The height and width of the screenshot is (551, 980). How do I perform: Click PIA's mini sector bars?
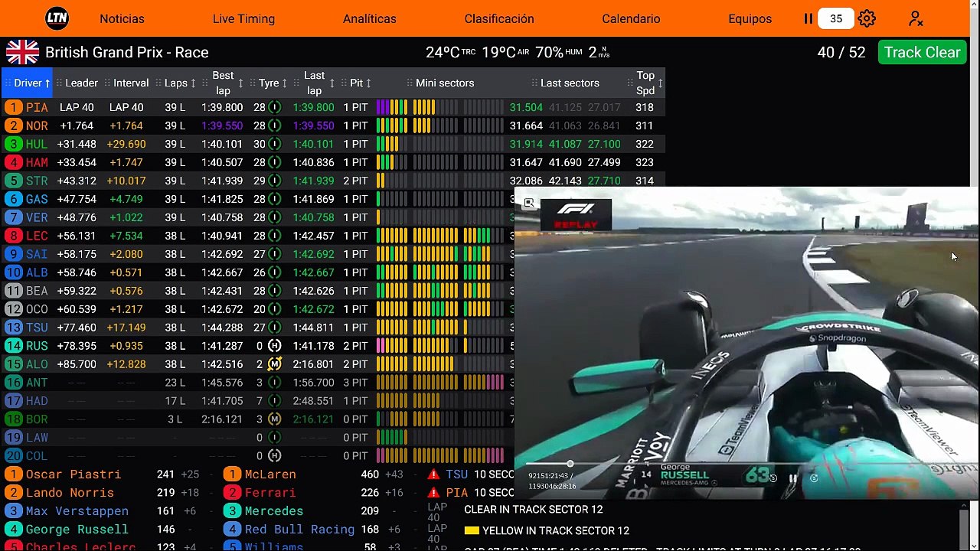(x=439, y=107)
